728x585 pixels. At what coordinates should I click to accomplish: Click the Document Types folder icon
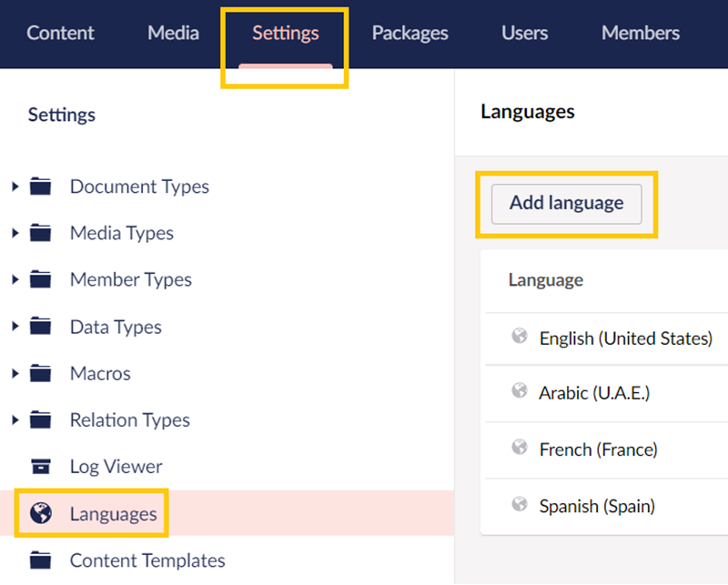click(41, 187)
